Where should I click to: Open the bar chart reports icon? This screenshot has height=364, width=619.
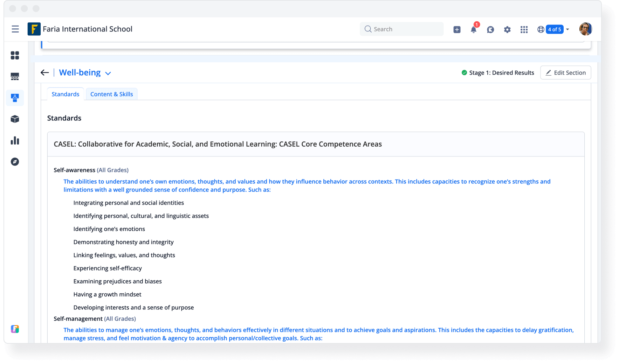[x=15, y=141]
